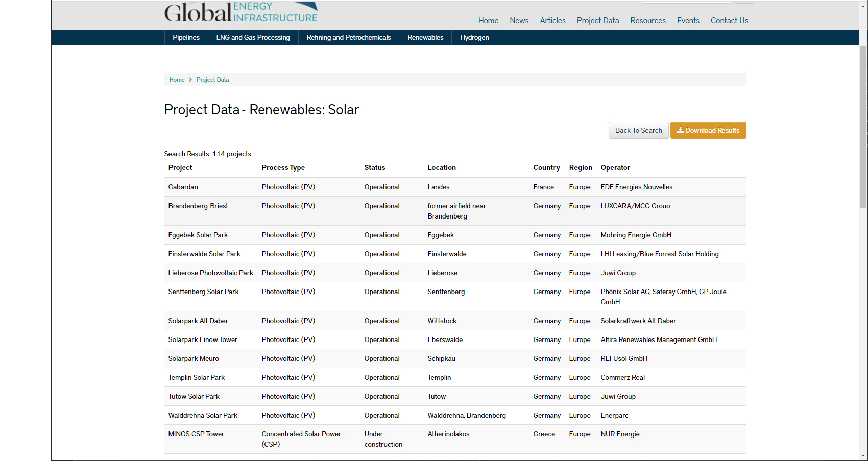Open the Contact Us page link
Viewport: 868px width, 461px height.
[x=729, y=21]
